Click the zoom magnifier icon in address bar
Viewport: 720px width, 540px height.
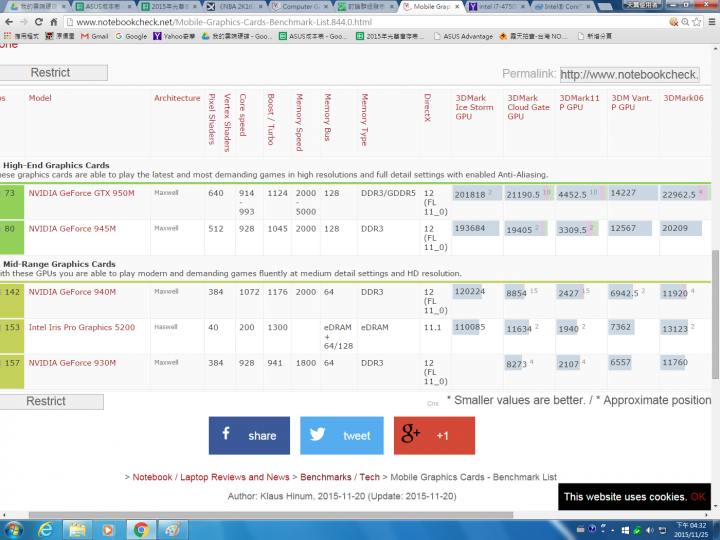pos(685,22)
